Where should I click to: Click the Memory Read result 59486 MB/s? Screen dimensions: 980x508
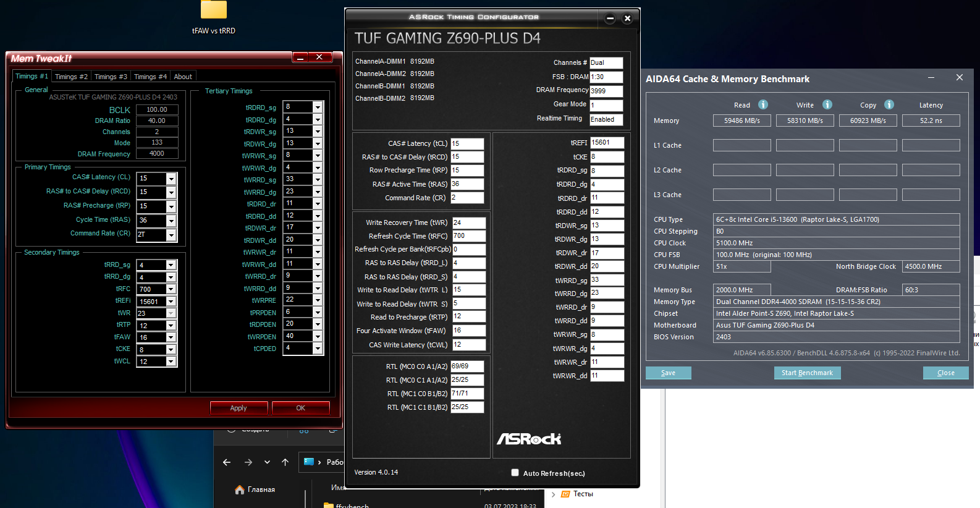(x=742, y=121)
